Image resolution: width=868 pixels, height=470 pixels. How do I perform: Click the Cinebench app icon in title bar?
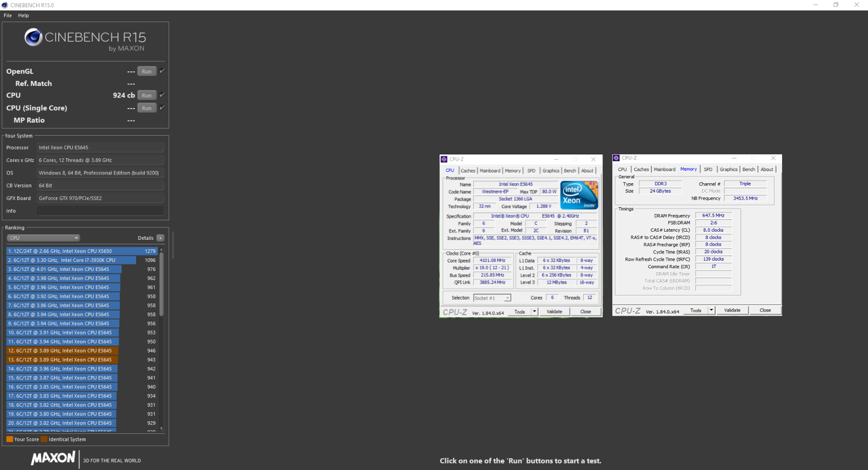point(5,5)
